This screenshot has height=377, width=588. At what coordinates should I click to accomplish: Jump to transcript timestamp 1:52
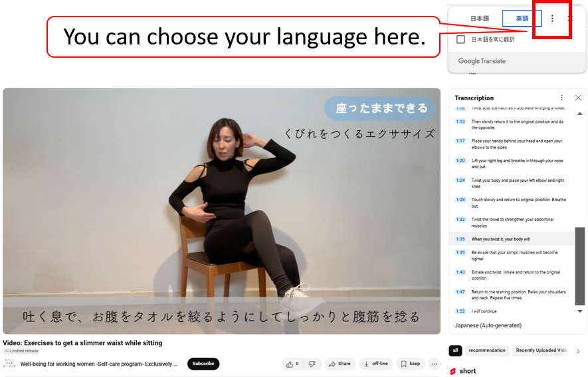click(x=460, y=311)
